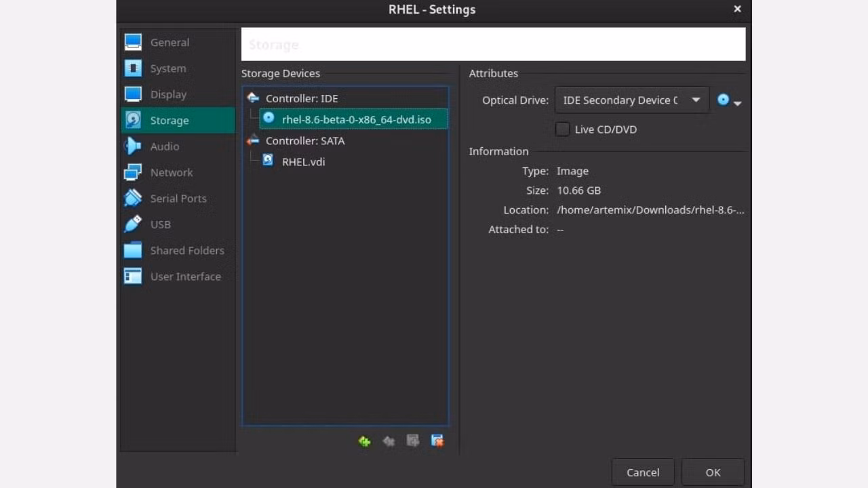The width and height of the screenshot is (868, 488).
Task: Add a new storage attachment
Action: point(412,441)
